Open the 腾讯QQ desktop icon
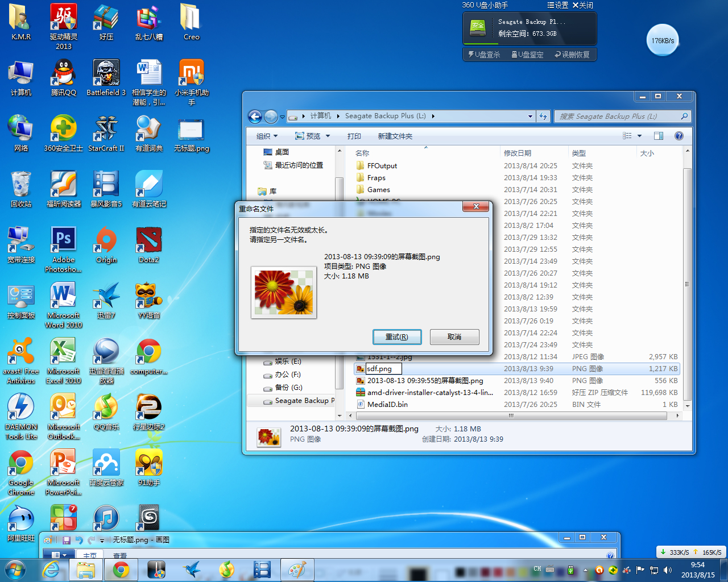728x582 pixels. [x=64, y=78]
